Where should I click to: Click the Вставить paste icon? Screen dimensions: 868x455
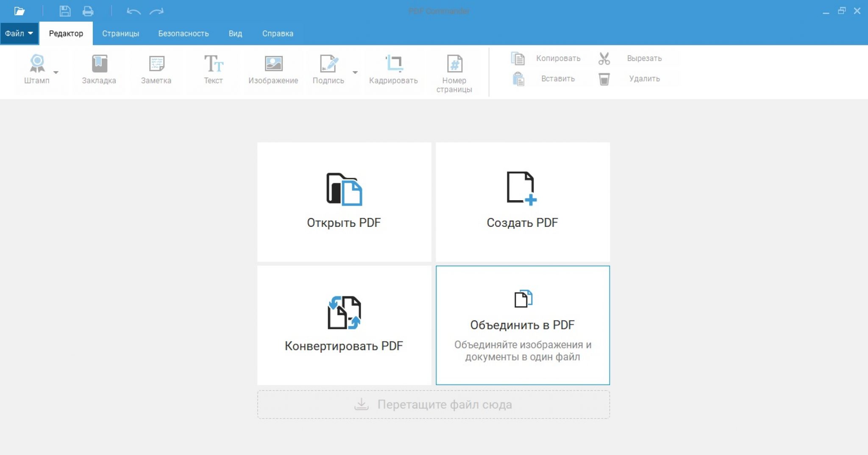point(518,79)
